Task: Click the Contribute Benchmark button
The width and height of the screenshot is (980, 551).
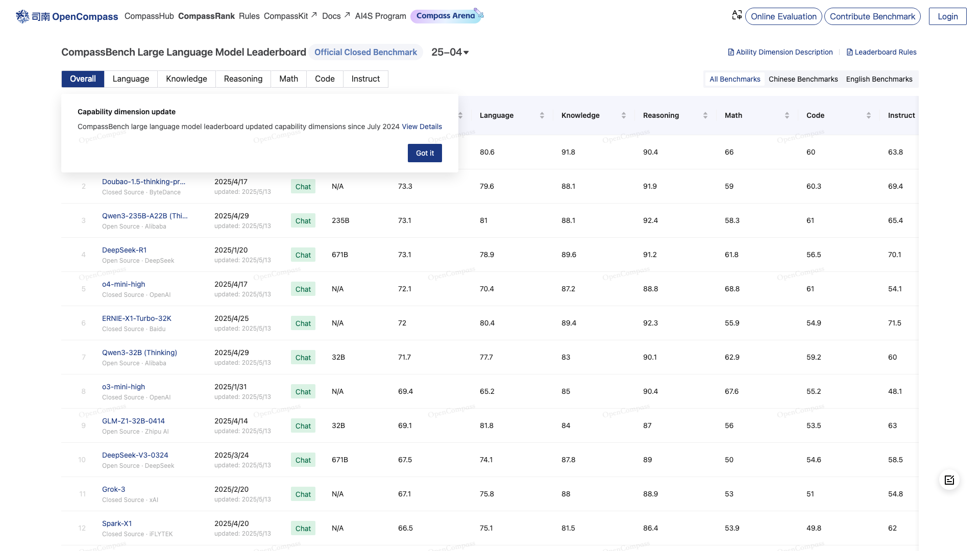Action: [872, 16]
